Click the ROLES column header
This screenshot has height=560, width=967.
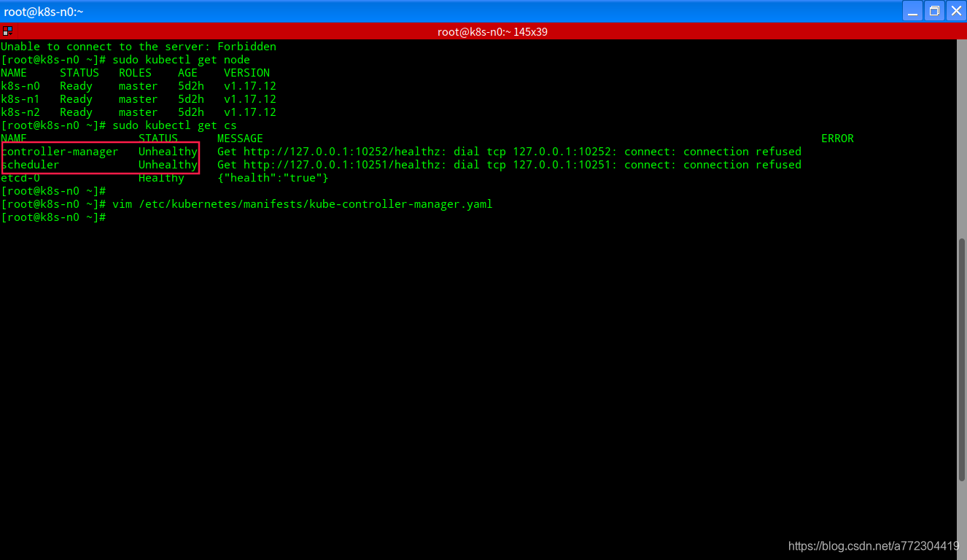136,73
